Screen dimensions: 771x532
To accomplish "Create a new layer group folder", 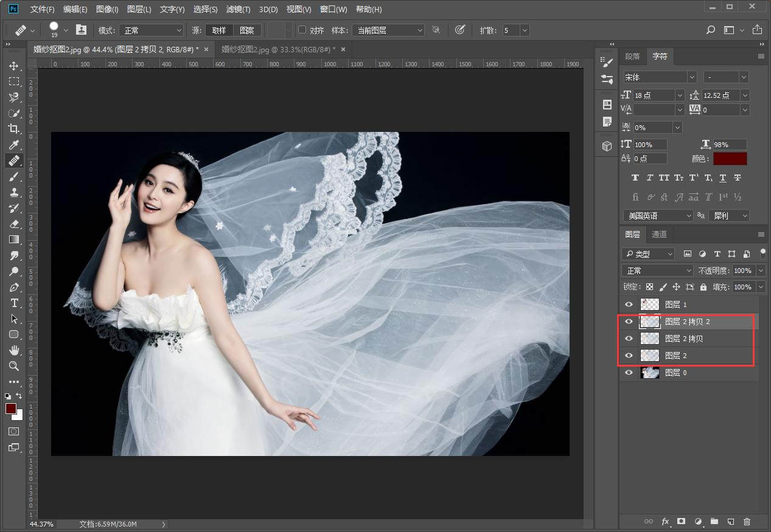I will click(714, 522).
